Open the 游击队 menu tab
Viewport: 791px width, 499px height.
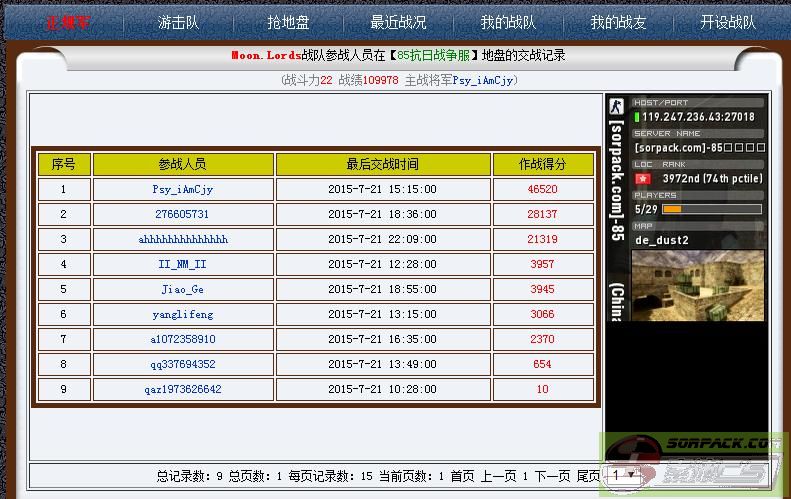[178, 22]
